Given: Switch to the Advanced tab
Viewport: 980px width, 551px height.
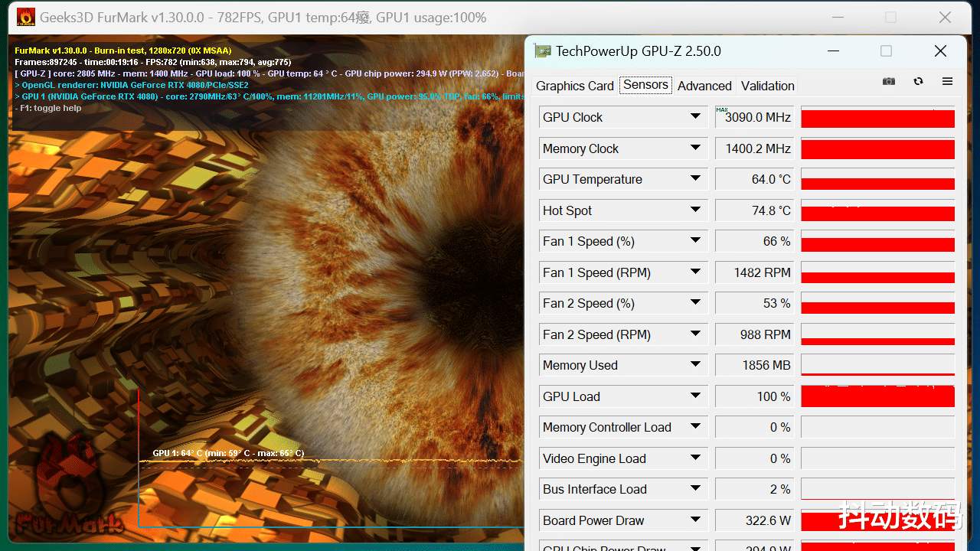Looking at the screenshot, I should click(x=704, y=86).
